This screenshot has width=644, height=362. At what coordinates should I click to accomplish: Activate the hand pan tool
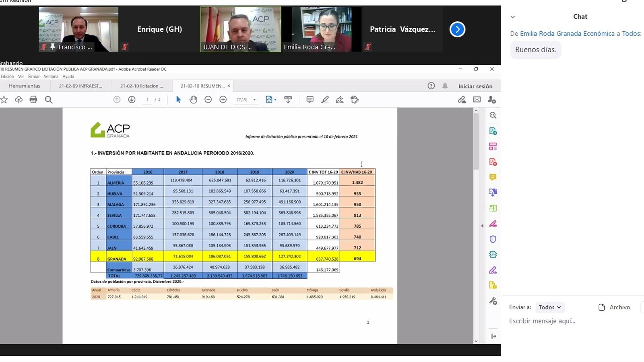point(193,100)
